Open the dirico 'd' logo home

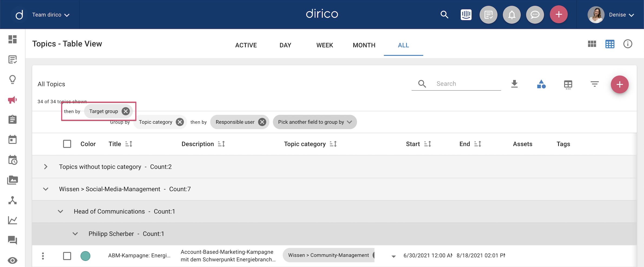(x=19, y=15)
